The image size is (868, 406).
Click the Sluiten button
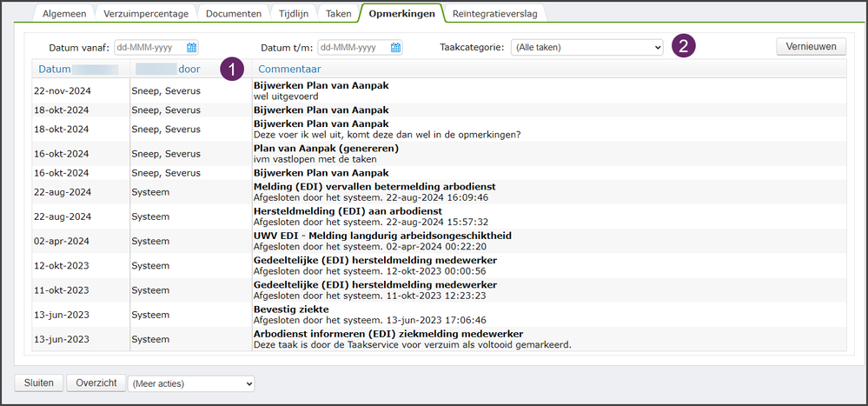(x=39, y=383)
